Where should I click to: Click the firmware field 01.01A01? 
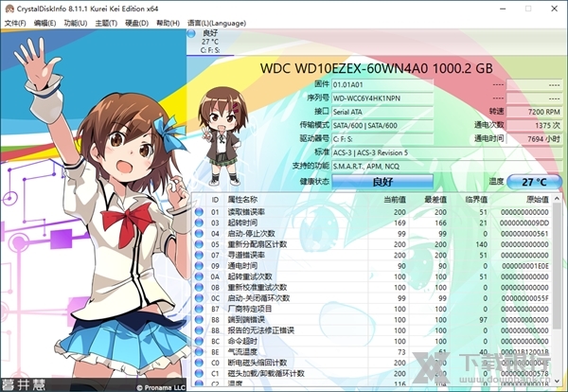pos(382,85)
